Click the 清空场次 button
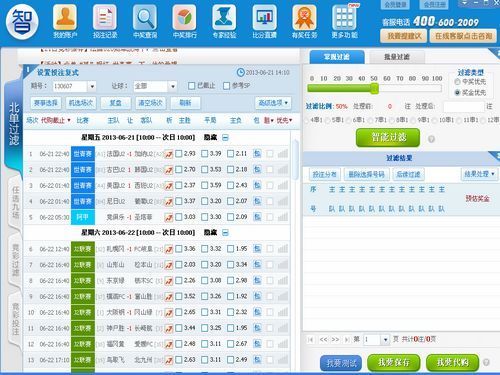 (150, 103)
